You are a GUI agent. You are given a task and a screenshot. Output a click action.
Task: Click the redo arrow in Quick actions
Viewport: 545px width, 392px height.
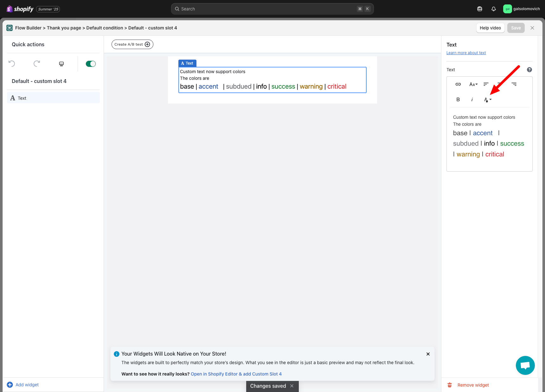(37, 64)
